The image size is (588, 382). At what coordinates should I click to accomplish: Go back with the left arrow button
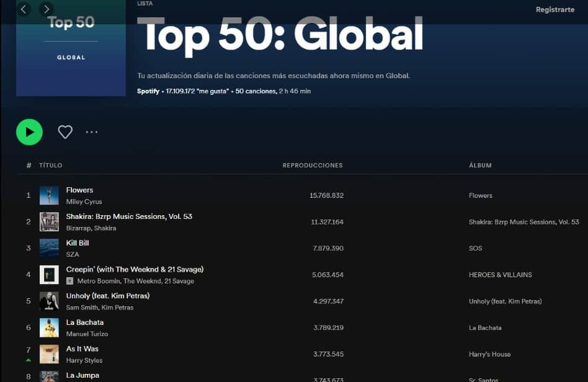click(24, 9)
